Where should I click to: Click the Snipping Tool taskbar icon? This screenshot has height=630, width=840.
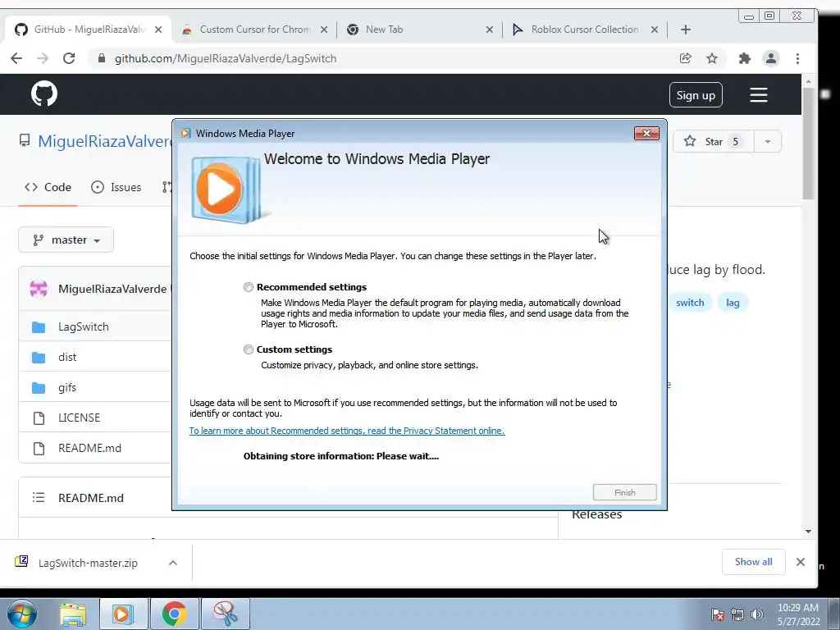click(x=225, y=614)
